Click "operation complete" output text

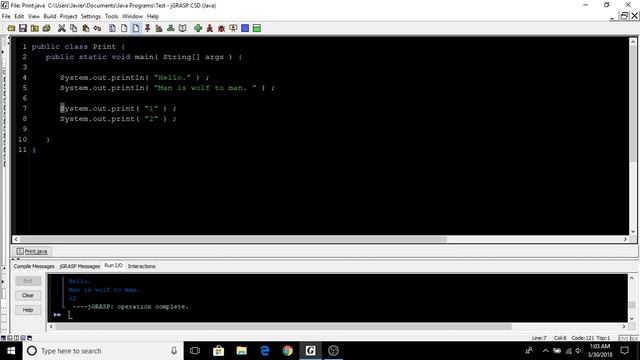[x=153, y=307]
